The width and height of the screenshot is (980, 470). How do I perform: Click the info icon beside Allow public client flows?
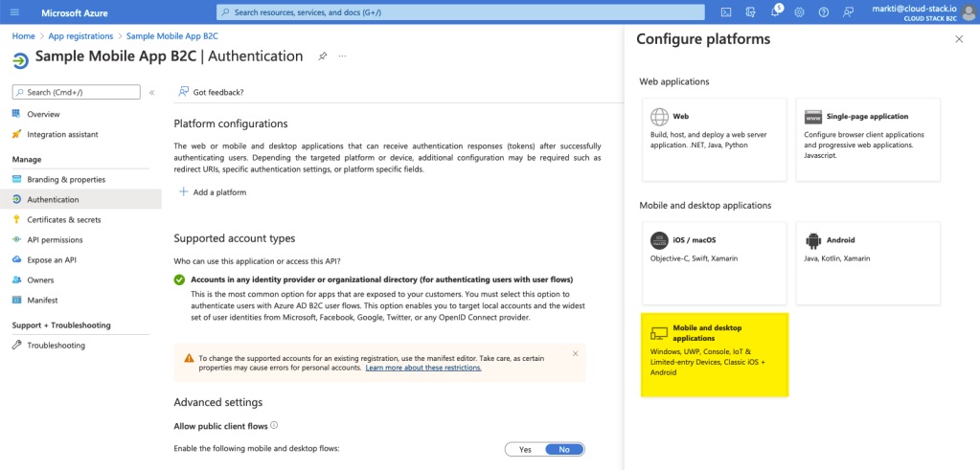click(x=274, y=426)
